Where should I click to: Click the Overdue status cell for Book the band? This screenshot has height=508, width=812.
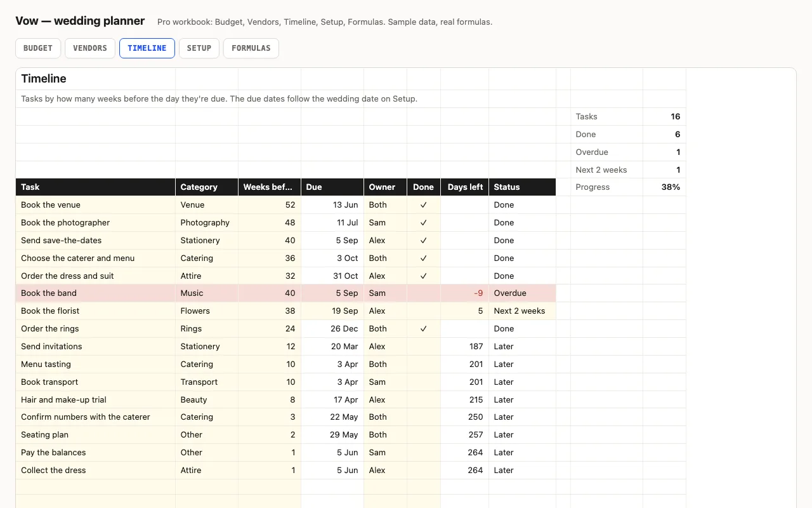click(522, 293)
